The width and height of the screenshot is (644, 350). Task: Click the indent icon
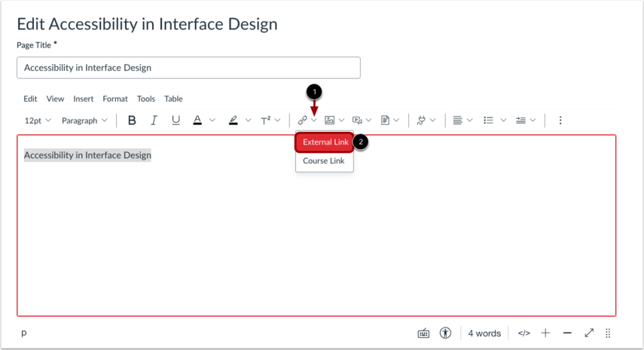tap(520, 120)
